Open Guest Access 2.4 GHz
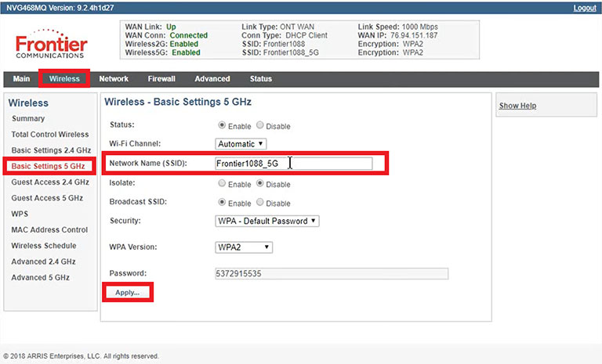Viewport: 602px width, 364px height. (x=50, y=182)
